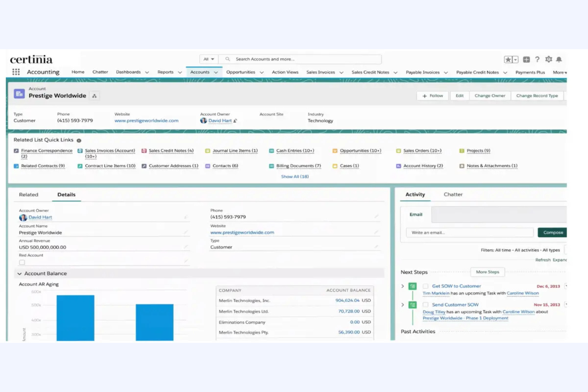The width and height of the screenshot is (588, 392).
Task: Open the Notifications bell icon
Action: pos(559,59)
